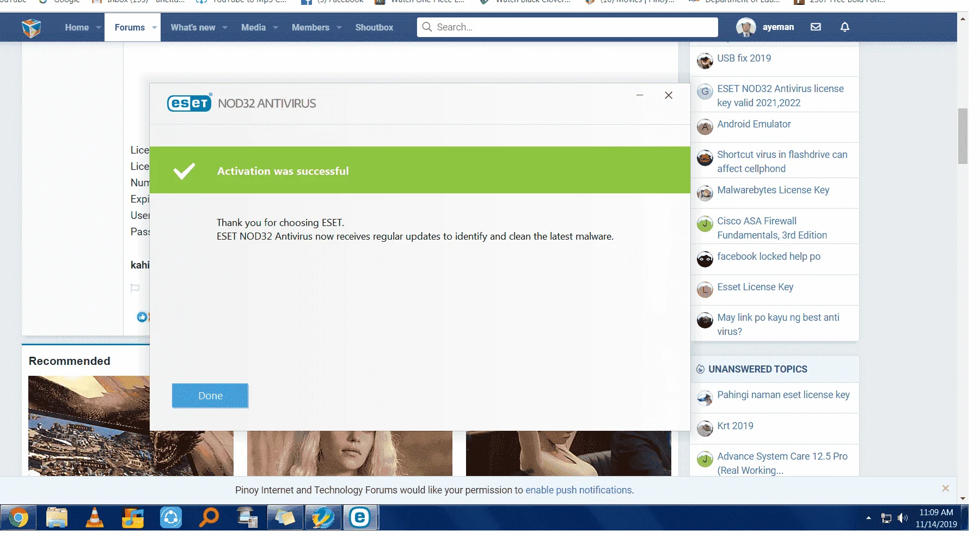
Task: Open the USB fix 2019 thread
Action: pos(744,58)
